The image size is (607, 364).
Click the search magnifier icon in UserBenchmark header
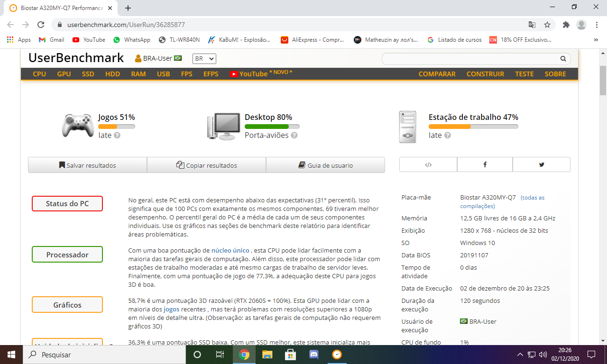click(563, 59)
